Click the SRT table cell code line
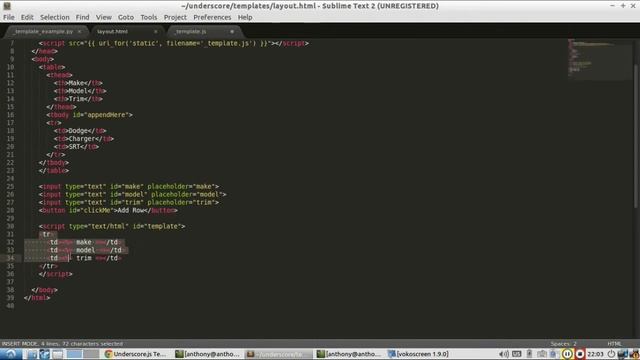Screen dimensions: 640x360 pyautogui.click(x=76, y=147)
